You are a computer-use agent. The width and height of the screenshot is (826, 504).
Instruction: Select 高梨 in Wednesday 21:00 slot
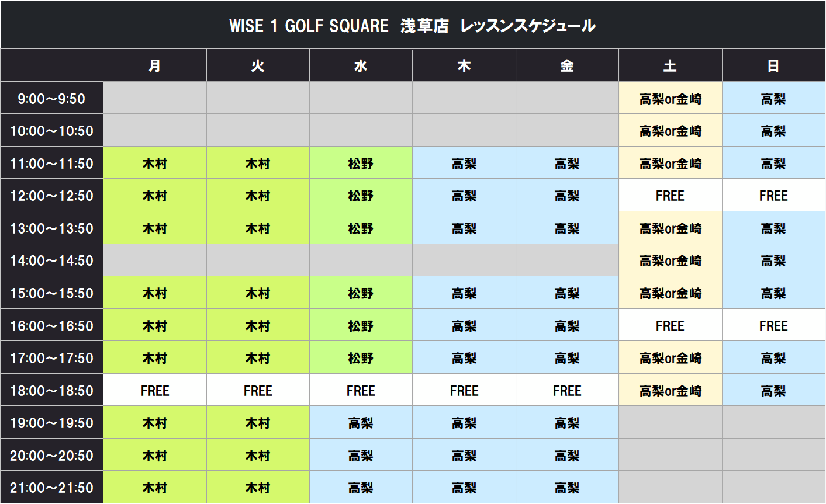coord(361,487)
